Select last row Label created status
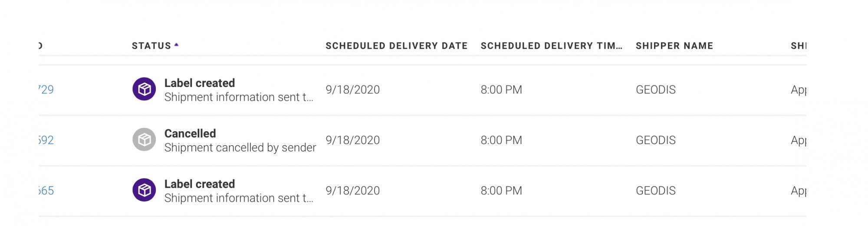The image size is (868, 226). point(200,184)
